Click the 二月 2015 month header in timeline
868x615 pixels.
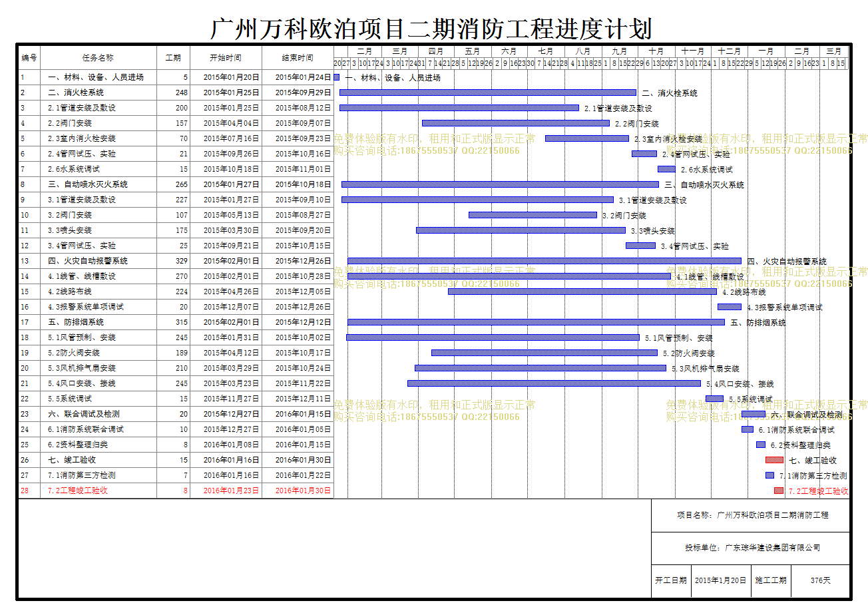(365, 51)
